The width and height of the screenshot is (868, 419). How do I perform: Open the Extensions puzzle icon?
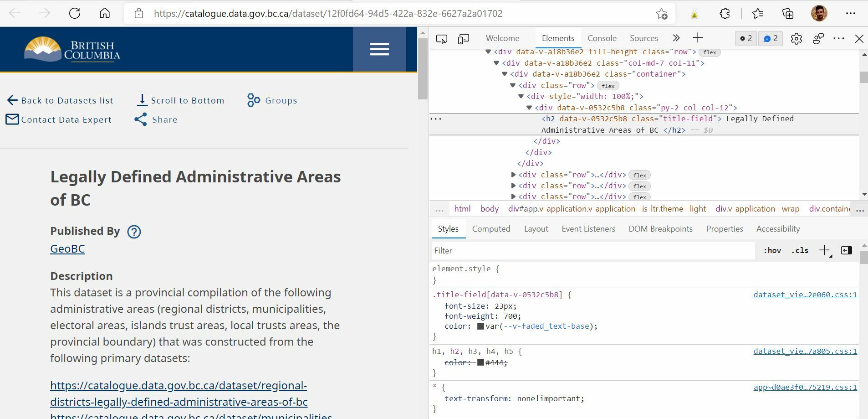pos(725,14)
